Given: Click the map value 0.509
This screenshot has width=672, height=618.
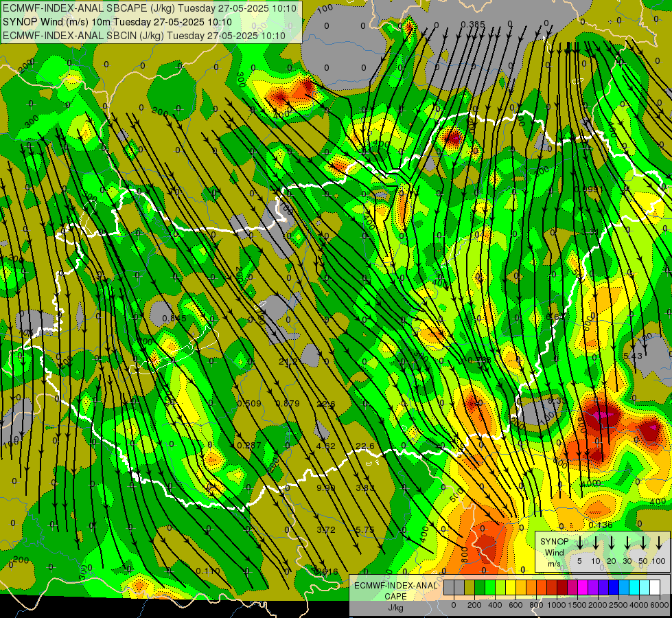Looking at the screenshot, I should point(249,404).
